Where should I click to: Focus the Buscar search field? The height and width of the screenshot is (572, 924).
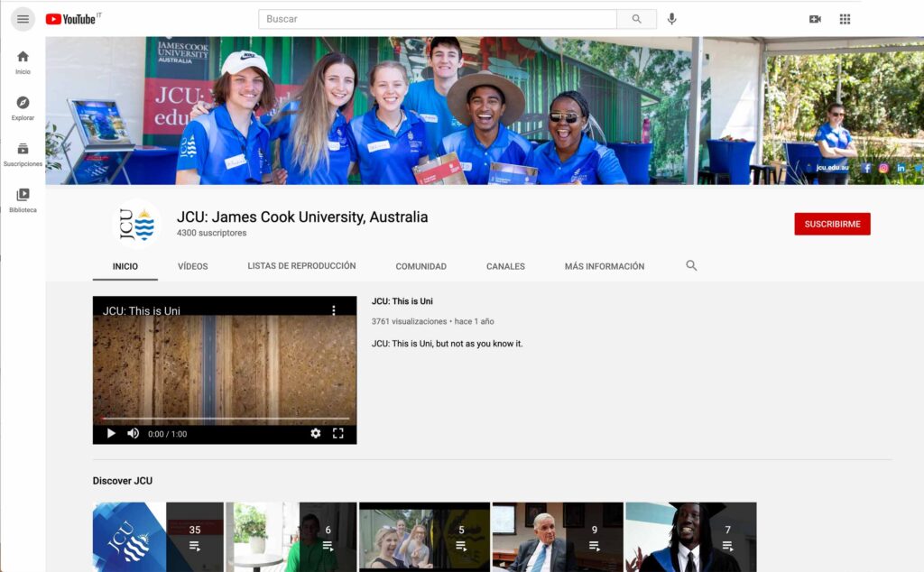click(x=438, y=20)
